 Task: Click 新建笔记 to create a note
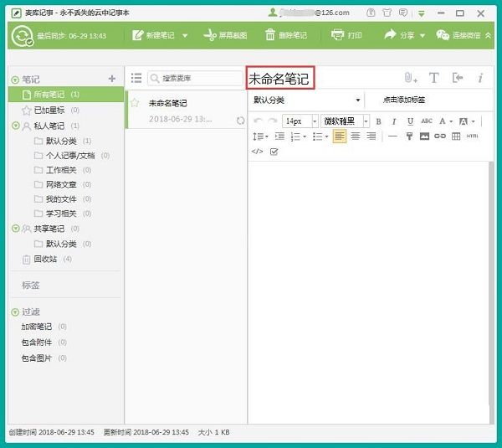point(154,35)
